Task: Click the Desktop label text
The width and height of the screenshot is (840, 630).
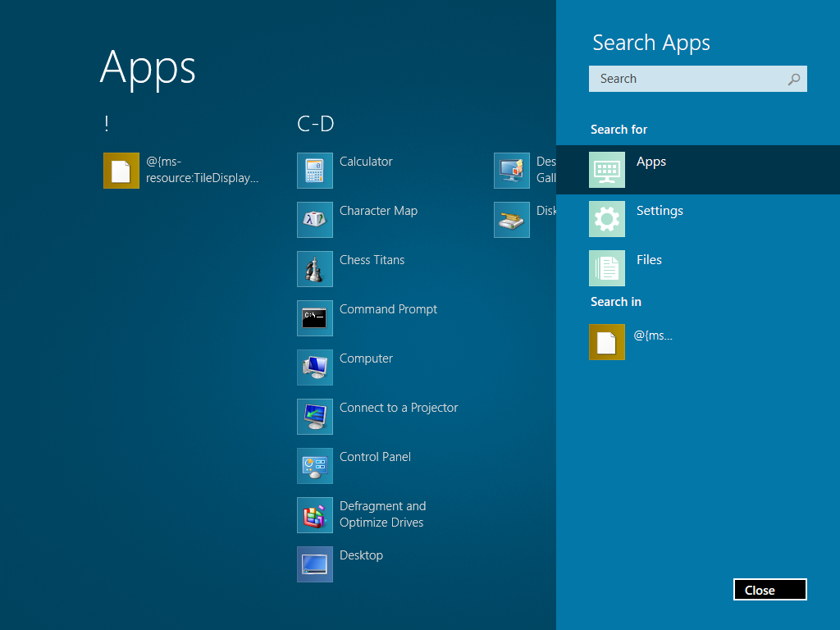Action: point(361,555)
